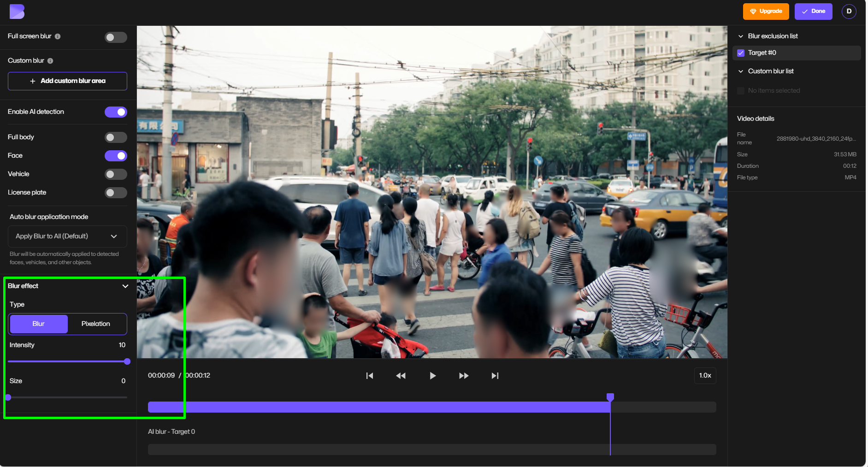Enable the Full body detection toggle
The image size is (868, 467).
click(x=116, y=137)
